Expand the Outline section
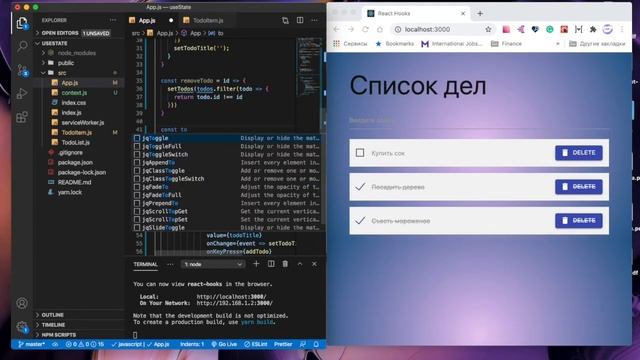Viewport: 640px width, 360px height. (x=52, y=315)
